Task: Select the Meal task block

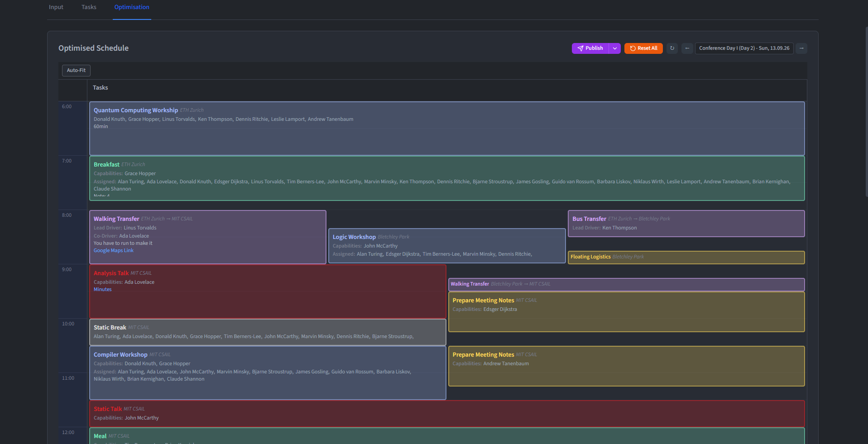Action: (447, 436)
